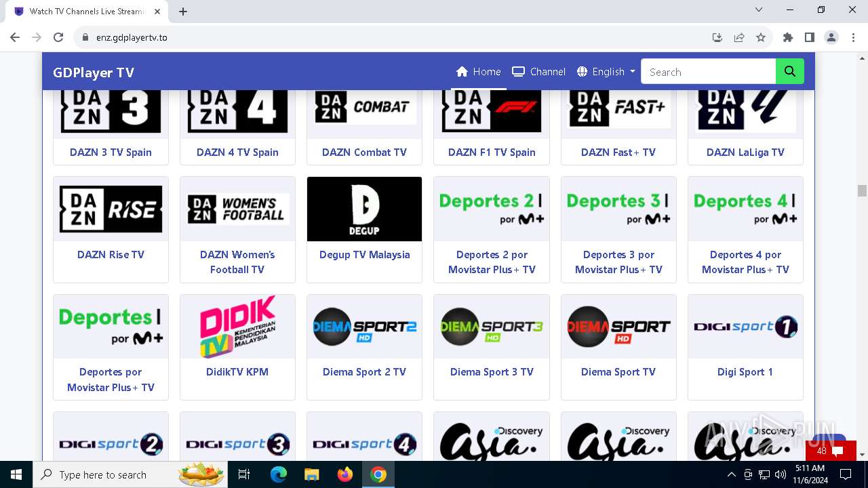
Task: Open Deportes por Movistar Plus+ TV link
Action: coord(111,380)
